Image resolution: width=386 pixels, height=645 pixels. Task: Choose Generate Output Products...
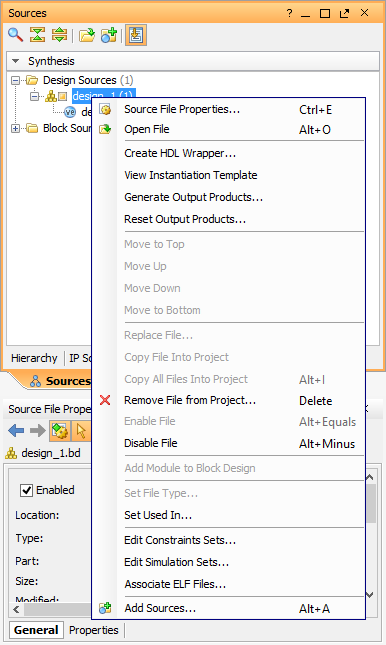coord(228,197)
